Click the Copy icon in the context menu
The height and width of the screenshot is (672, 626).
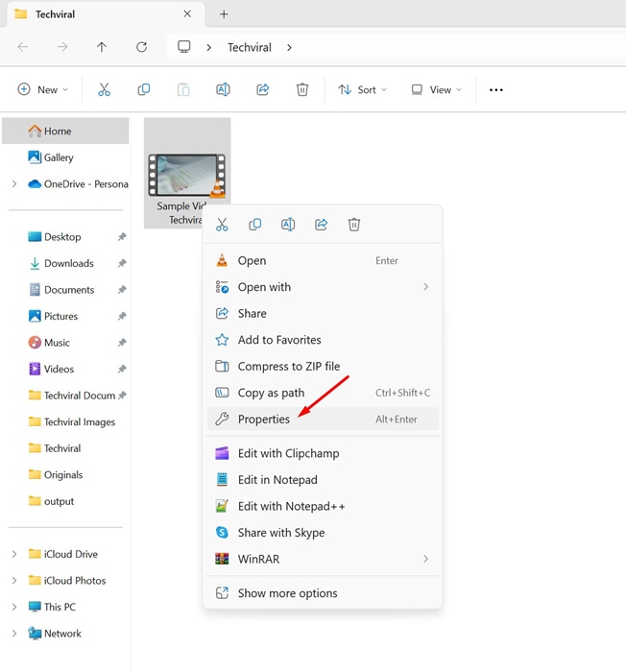[x=254, y=225]
